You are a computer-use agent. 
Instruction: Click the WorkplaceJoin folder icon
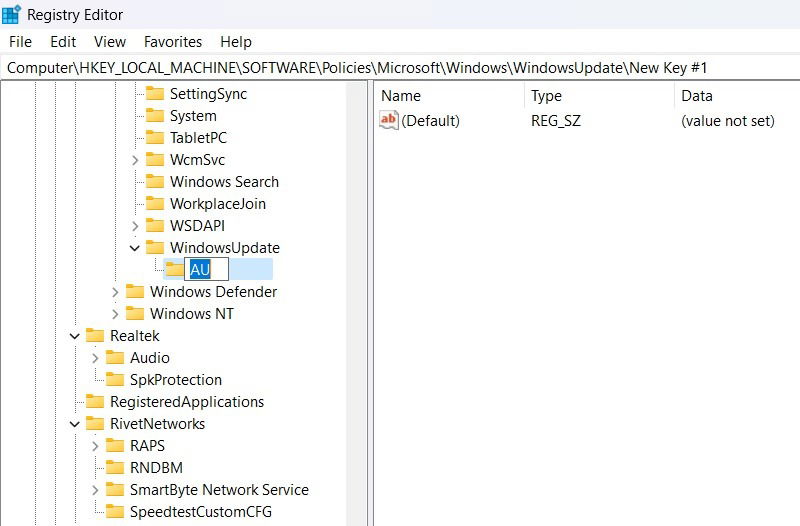[155, 203]
